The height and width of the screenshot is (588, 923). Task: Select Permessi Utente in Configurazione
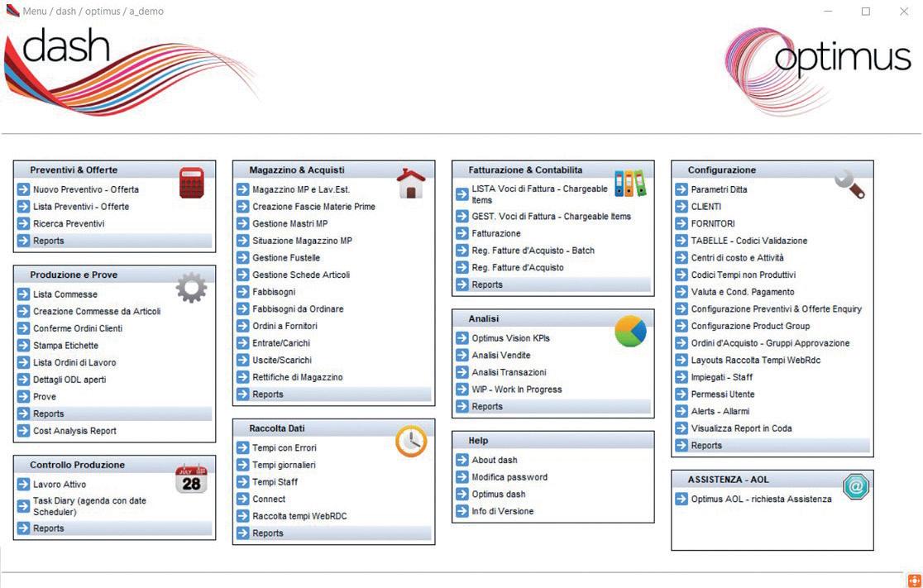(722, 394)
